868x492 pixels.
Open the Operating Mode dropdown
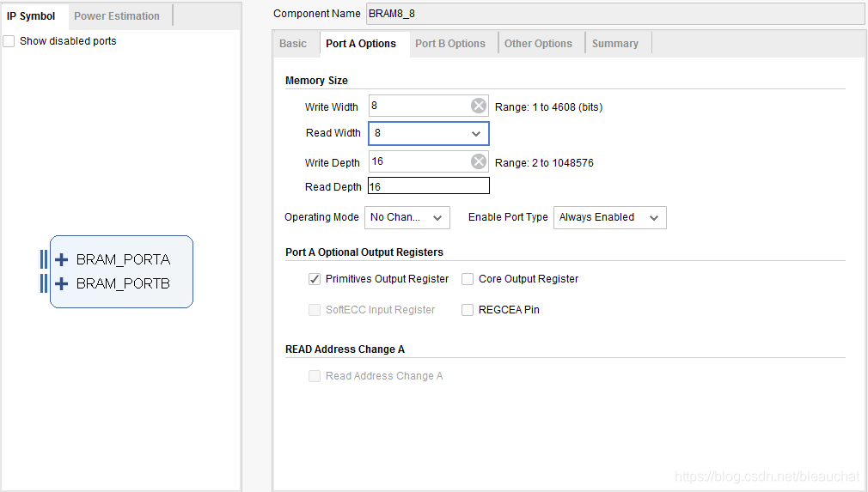point(406,217)
